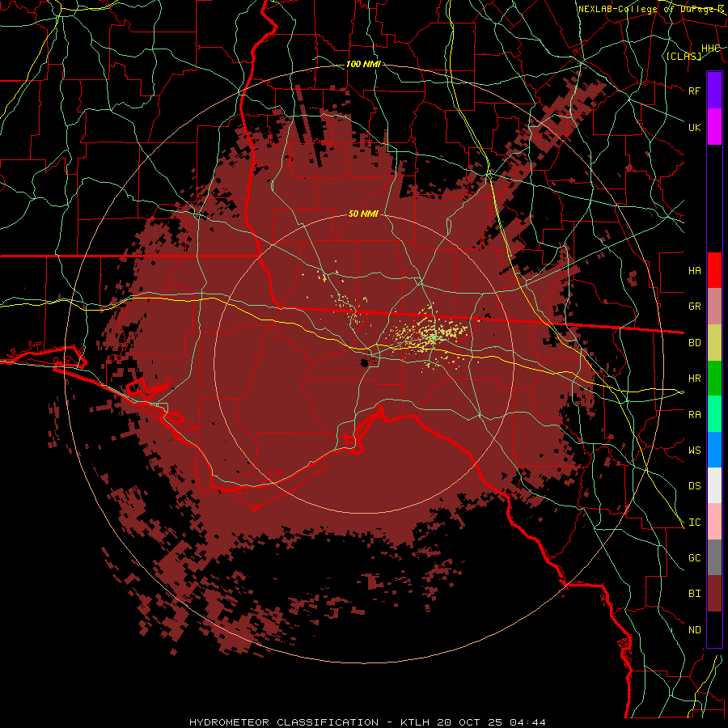The image size is (728, 728).
Task: Click the GR legend label
Action: click(695, 307)
